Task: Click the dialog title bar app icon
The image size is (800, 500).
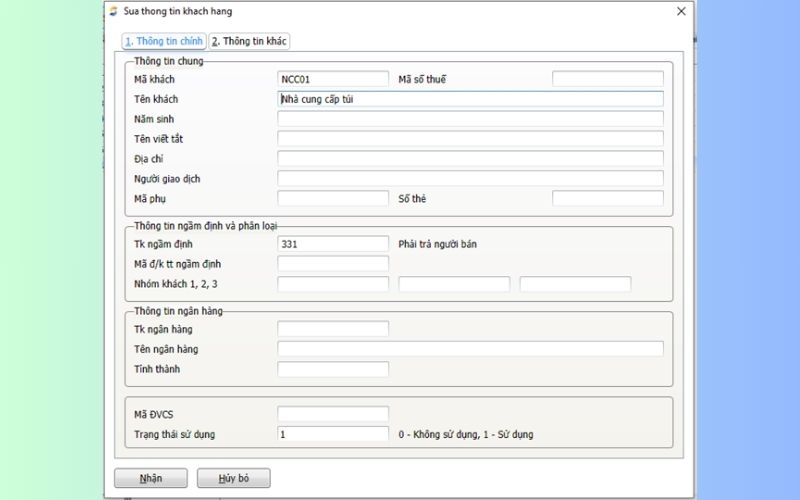Action: click(x=115, y=12)
